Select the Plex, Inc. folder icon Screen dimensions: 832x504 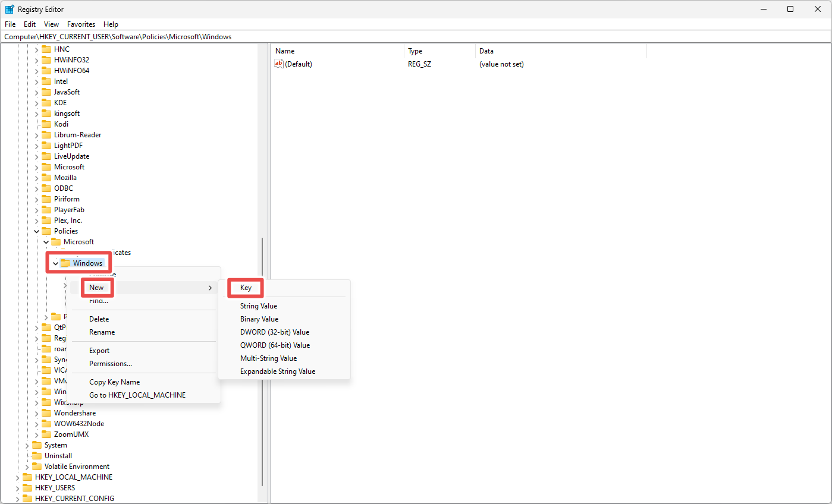tap(46, 220)
